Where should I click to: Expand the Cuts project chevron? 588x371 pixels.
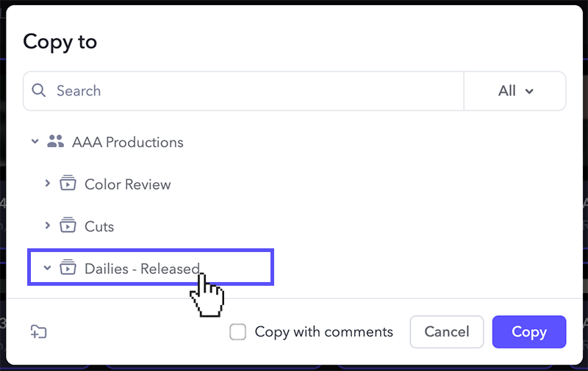pos(47,226)
